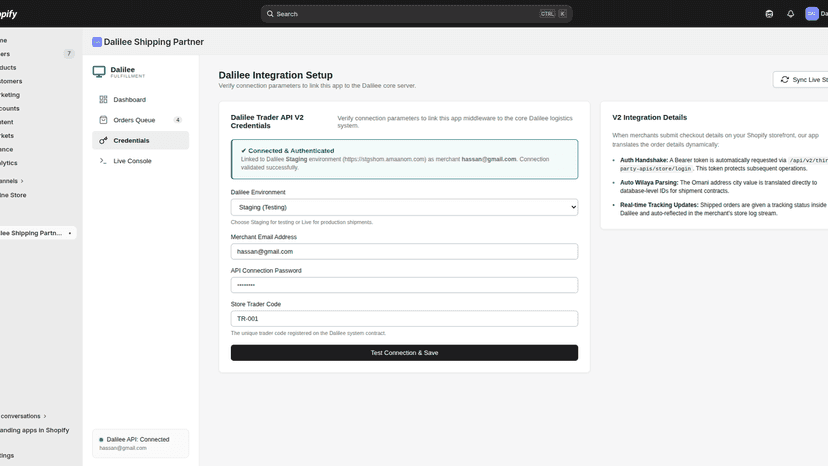The width and height of the screenshot is (828, 466).
Task: Open Online Store in Shopify sidebar
Action: click(x=13, y=195)
